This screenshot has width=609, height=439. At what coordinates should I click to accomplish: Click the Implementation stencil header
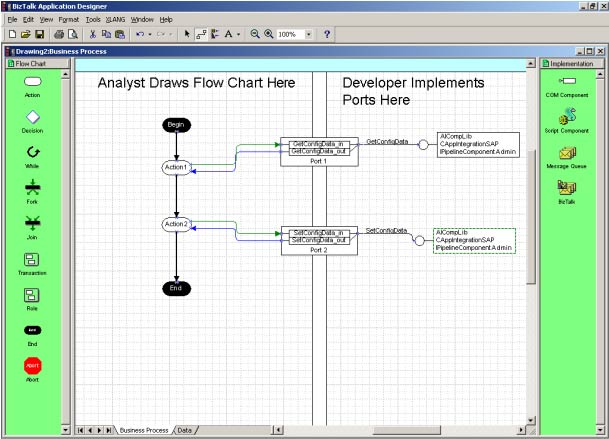570,63
